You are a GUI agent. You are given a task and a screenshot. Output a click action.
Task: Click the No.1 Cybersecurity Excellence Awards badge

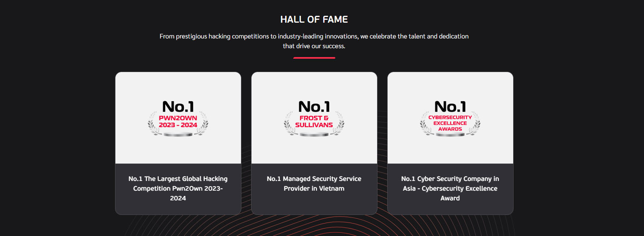(450, 118)
